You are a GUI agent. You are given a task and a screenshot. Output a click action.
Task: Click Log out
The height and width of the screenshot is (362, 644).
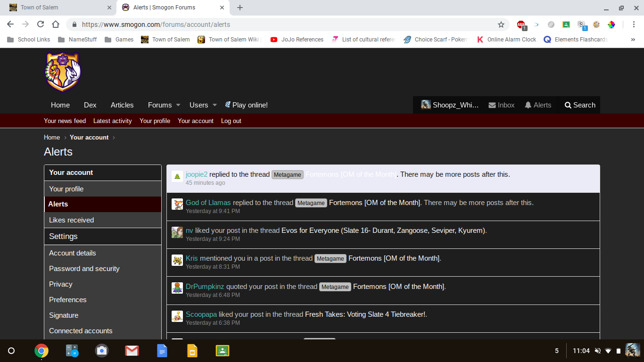pos(231,121)
